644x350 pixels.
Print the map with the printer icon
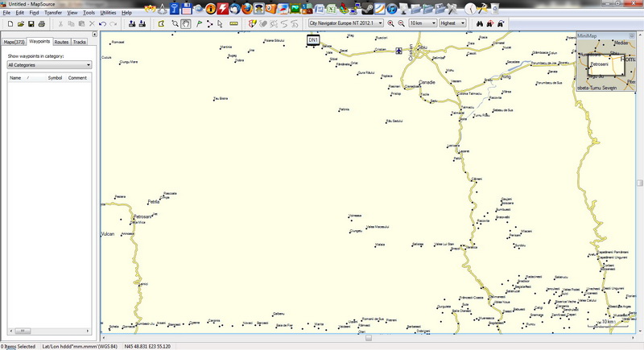click(x=42, y=24)
